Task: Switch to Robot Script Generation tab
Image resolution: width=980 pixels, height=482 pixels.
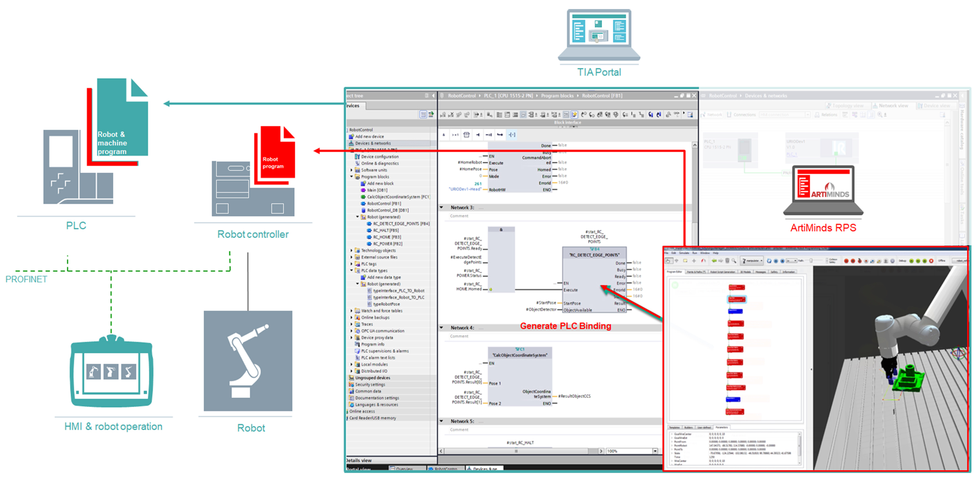Action: (x=722, y=272)
